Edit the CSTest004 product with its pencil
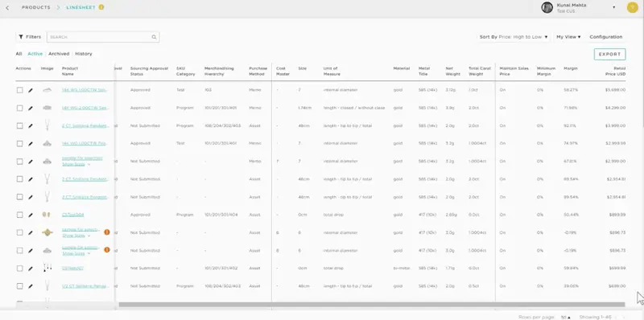The width and height of the screenshot is (644, 320). click(31, 215)
